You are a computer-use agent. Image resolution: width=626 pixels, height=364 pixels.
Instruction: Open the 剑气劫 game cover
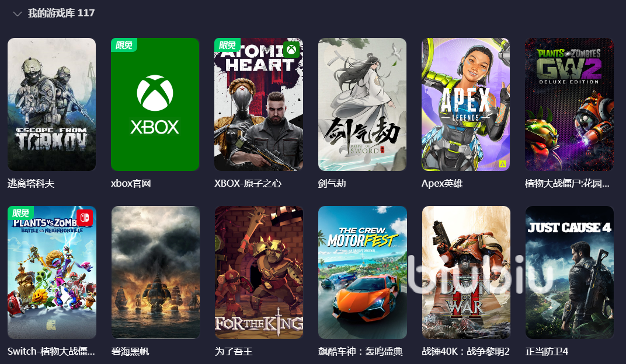coord(362,104)
